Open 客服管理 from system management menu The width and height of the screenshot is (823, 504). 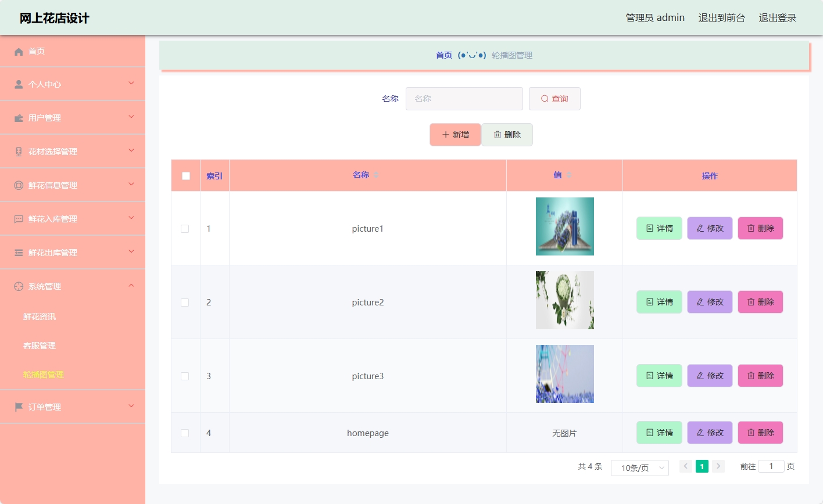[x=39, y=345]
